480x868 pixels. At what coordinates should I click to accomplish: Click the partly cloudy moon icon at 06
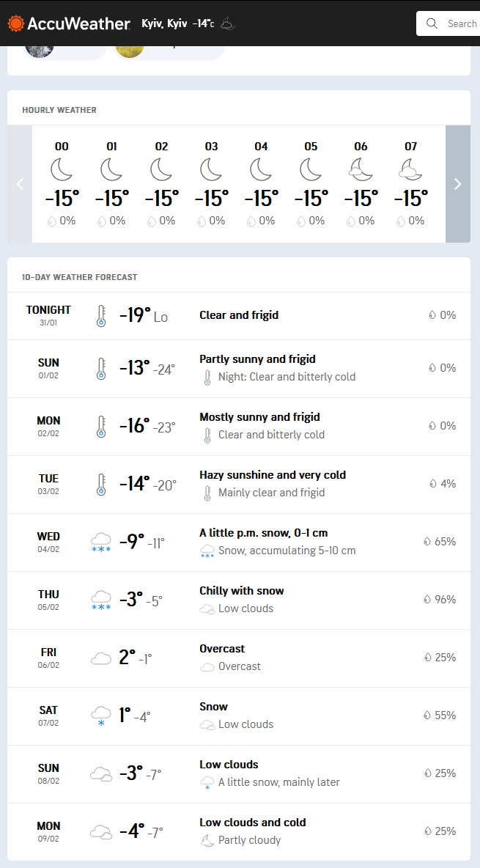tap(361, 170)
